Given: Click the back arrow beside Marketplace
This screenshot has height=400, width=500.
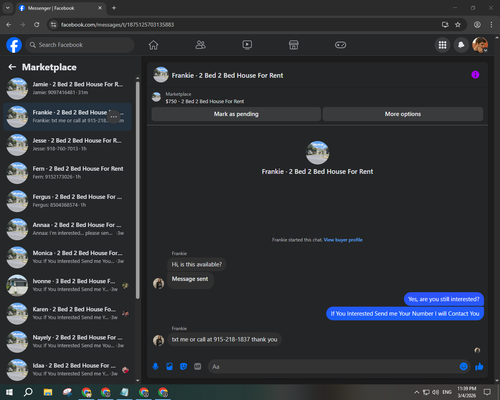Looking at the screenshot, I should (x=12, y=67).
